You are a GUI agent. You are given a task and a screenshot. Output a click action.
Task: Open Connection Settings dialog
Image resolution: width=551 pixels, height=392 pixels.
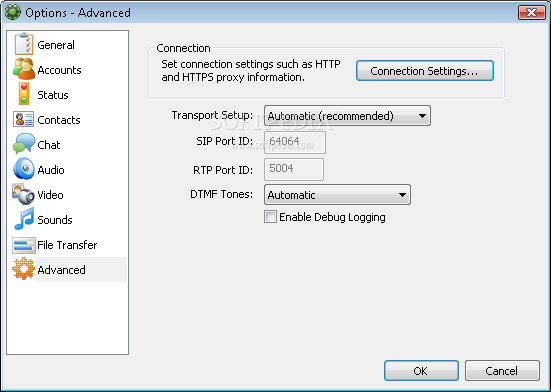point(424,71)
